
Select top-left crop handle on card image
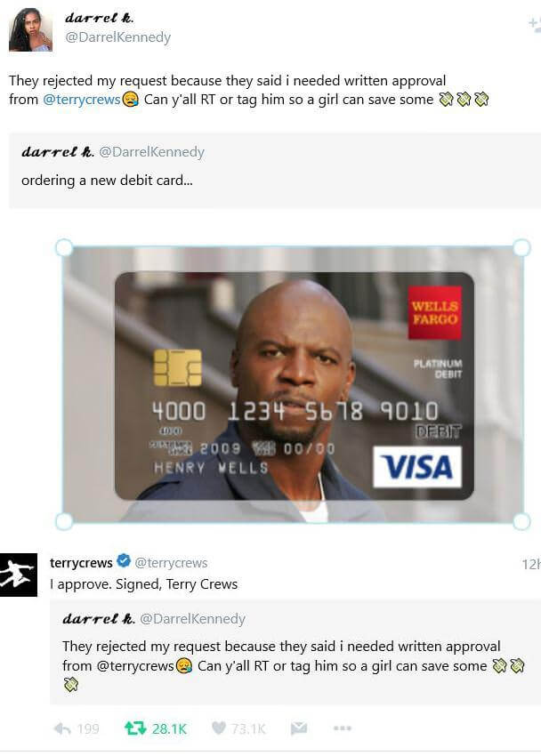pos(64,248)
